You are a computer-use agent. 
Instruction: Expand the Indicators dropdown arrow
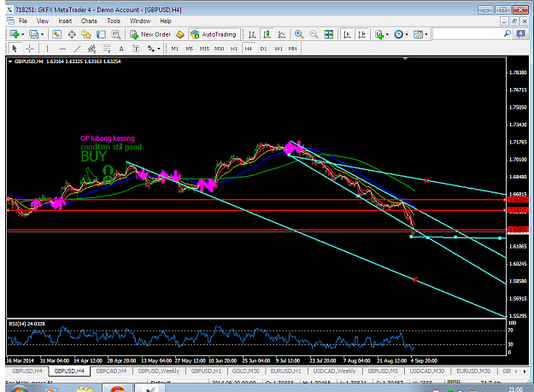(388, 34)
